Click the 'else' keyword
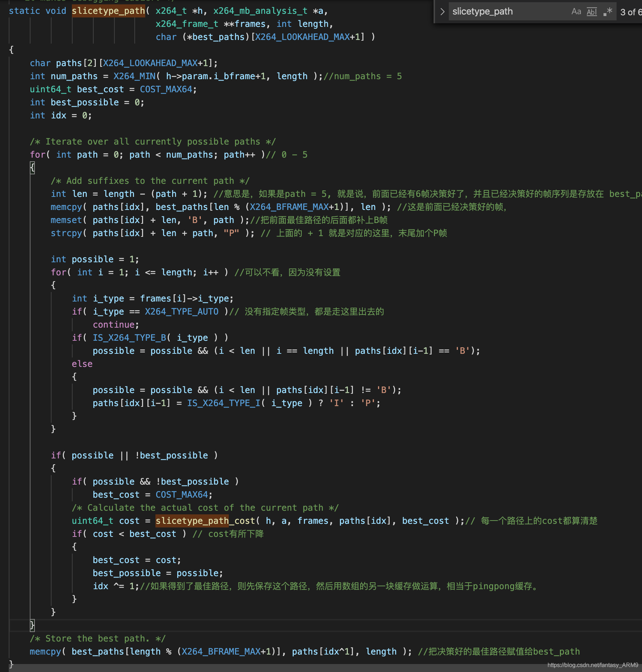The width and height of the screenshot is (642, 672). (x=82, y=364)
